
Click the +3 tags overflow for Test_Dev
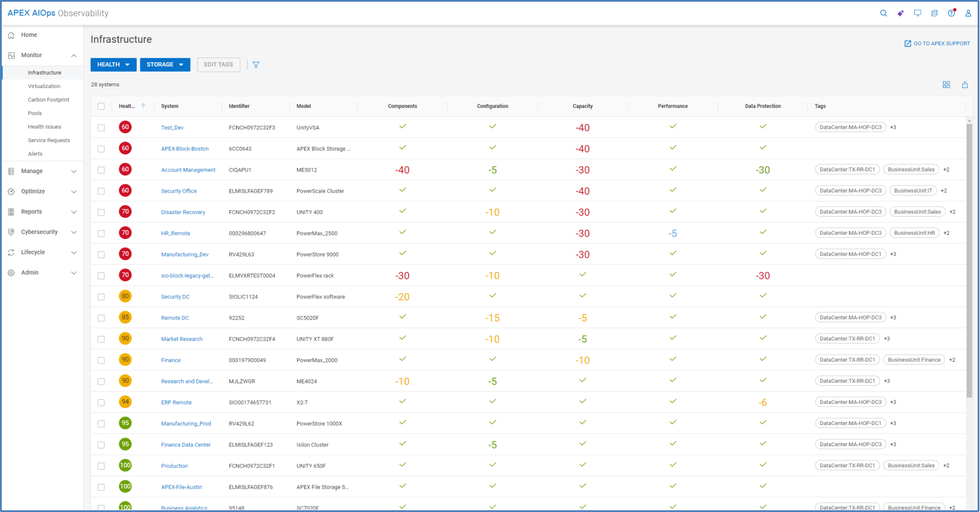(893, 127)
